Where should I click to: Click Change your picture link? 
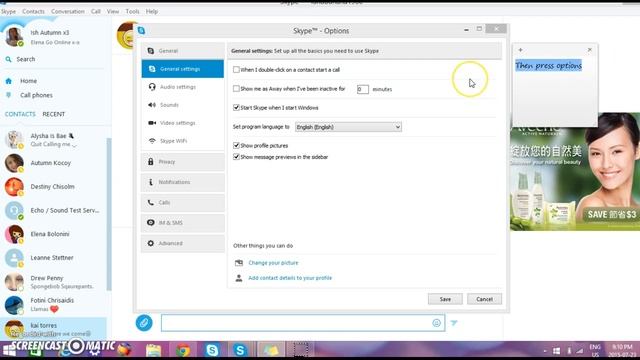[x=273, y=263]
